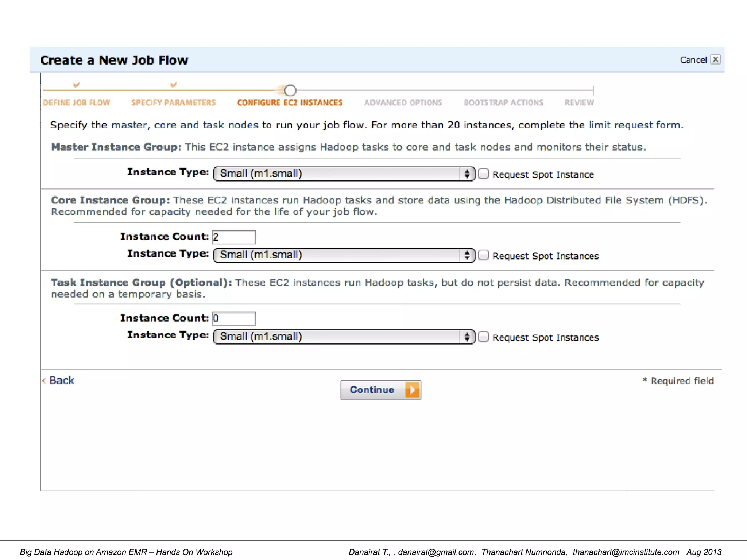Click the 'Task Instance Group (Optional):' heading

[x=141, y=283]
